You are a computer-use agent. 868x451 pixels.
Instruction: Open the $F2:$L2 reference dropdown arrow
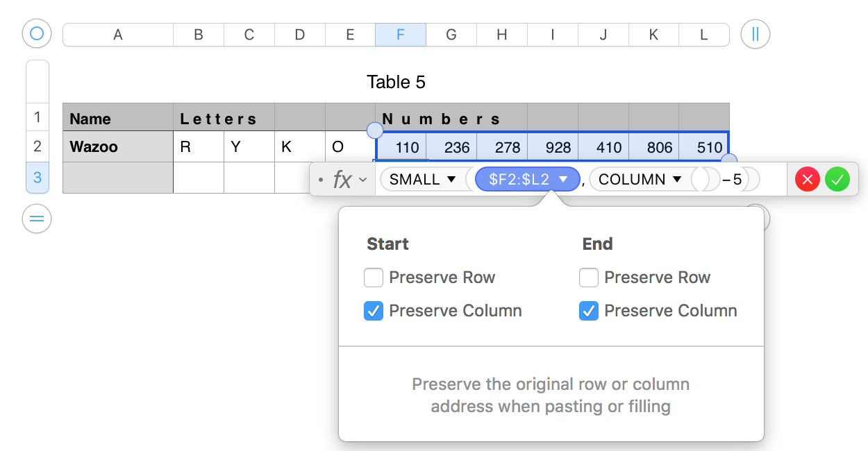coord(564,180)
